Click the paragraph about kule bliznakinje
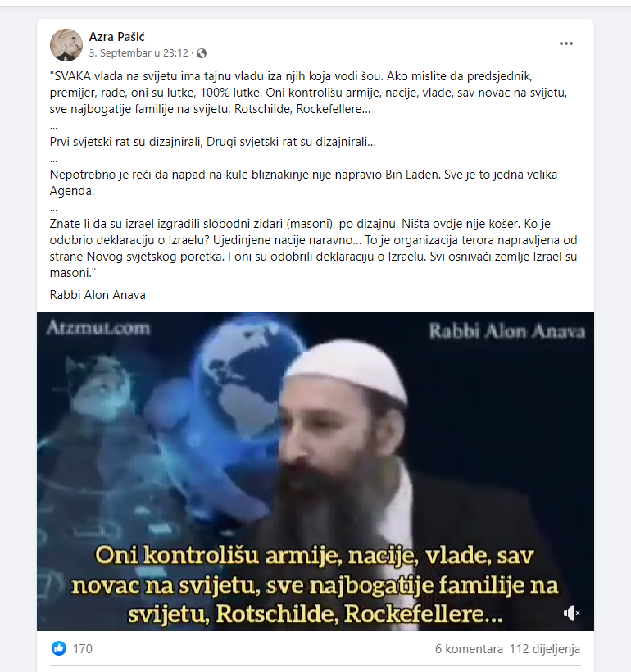This screenshot has height=672, width=631. click(303, 183)
